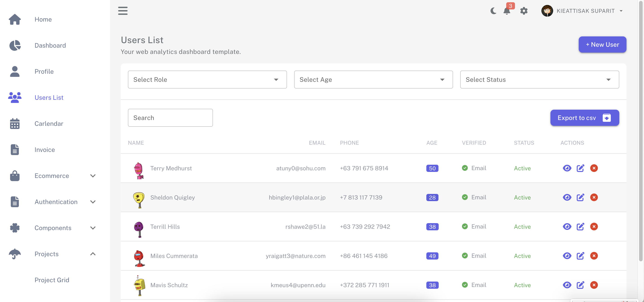The width and height of the screenshot is (644, 302).
Task: Delete Sheldon Quigley red X icon
Action: click(594, 197)
